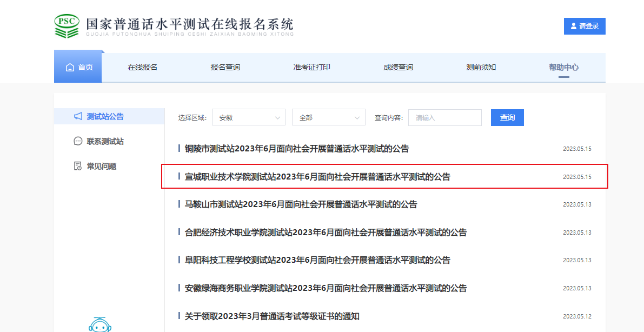Open the 测前须知 menu item
The image size is (644, 332).
[481, 68]
